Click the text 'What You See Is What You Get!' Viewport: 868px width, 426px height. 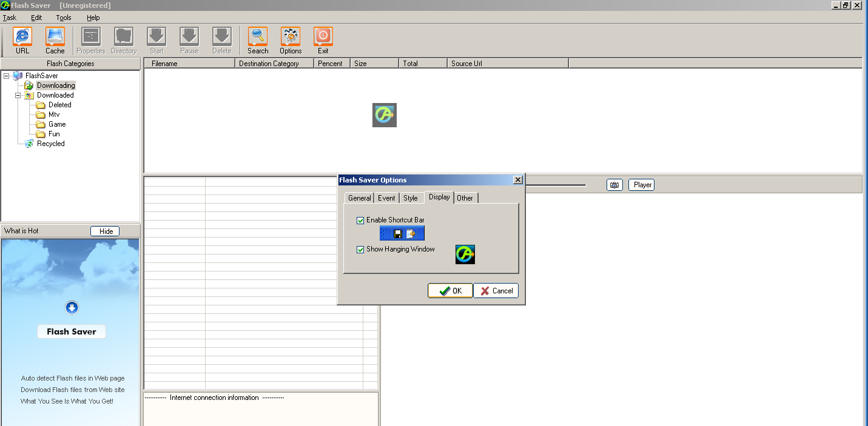(x=67, y=401)
